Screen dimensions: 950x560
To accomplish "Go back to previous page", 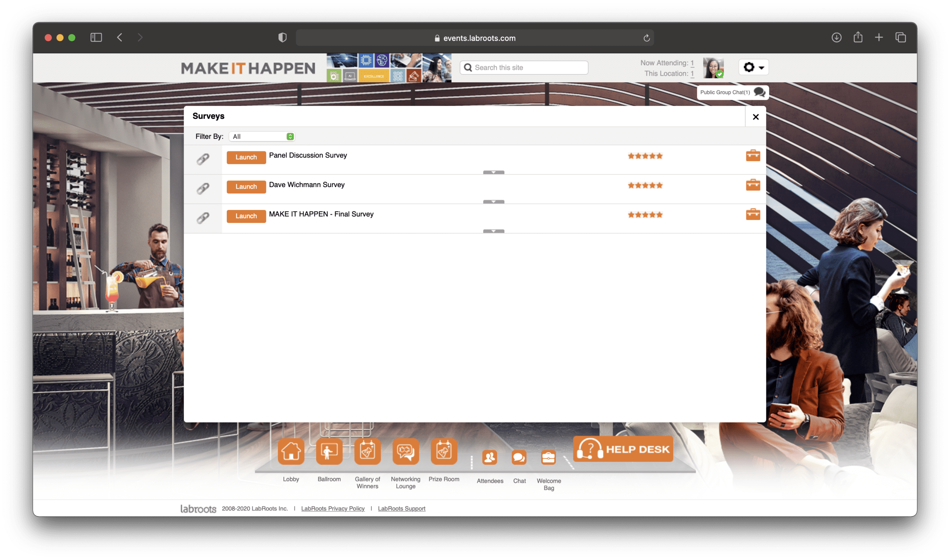I will tap(119, 37).
